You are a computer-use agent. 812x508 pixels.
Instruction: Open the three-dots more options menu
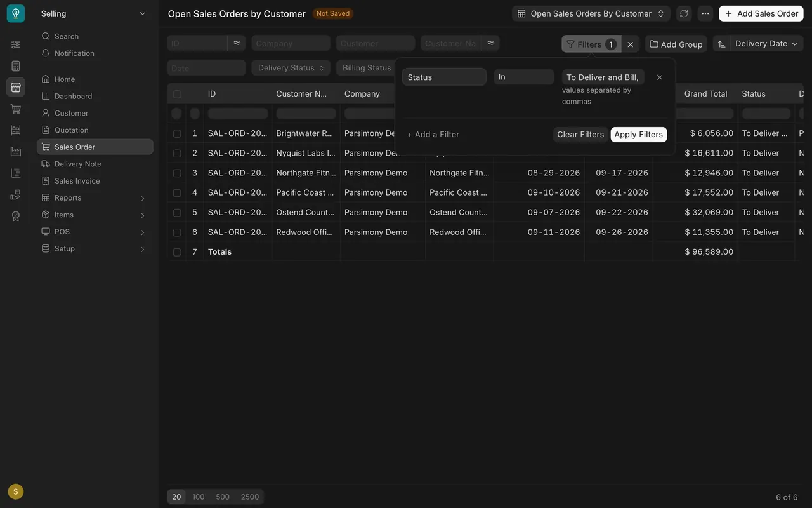[x=705, y=13]
